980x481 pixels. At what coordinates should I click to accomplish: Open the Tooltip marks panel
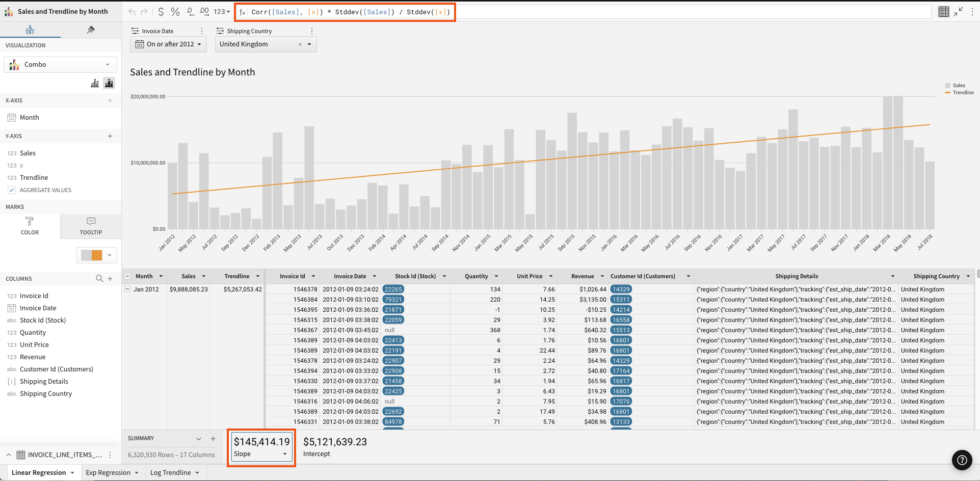point(90,226)
